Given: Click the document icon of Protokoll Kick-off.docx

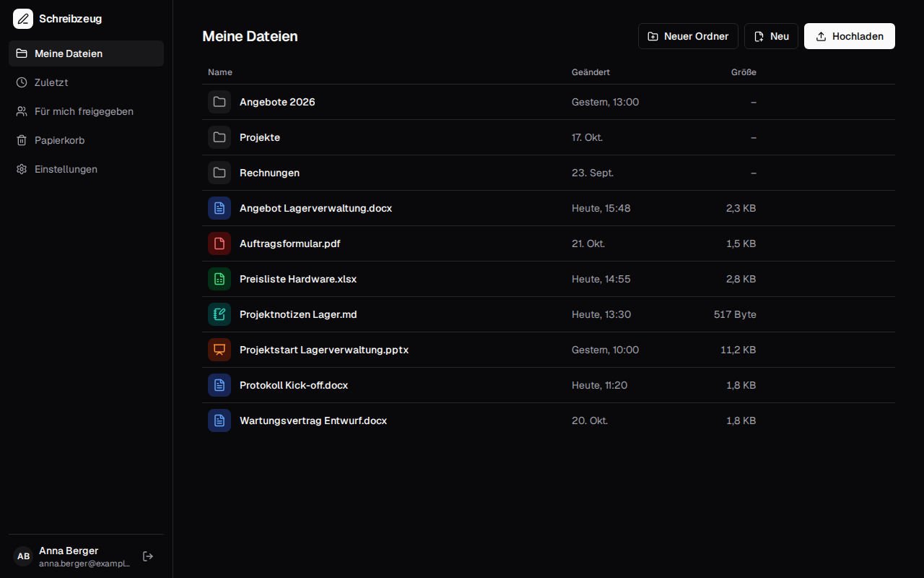Looking at the screenshot, I should (219, 385).
